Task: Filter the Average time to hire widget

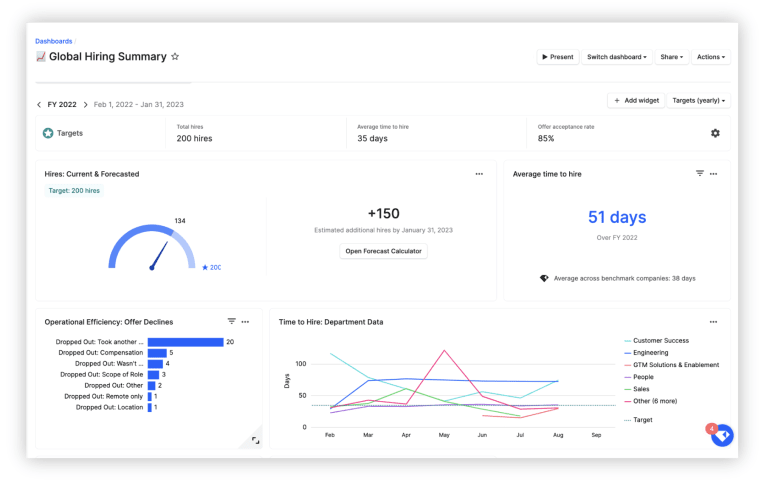Action: (x=700, y=173)
